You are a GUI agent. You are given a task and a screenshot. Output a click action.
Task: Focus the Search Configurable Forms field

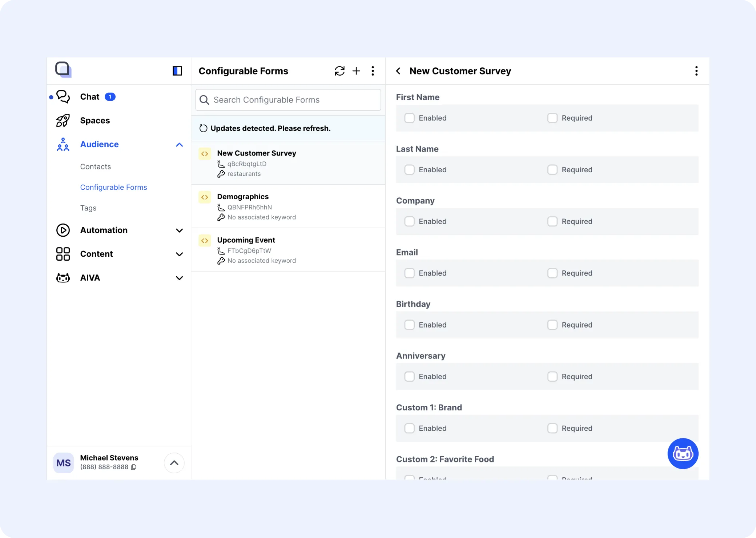click(x=288, y=100)
